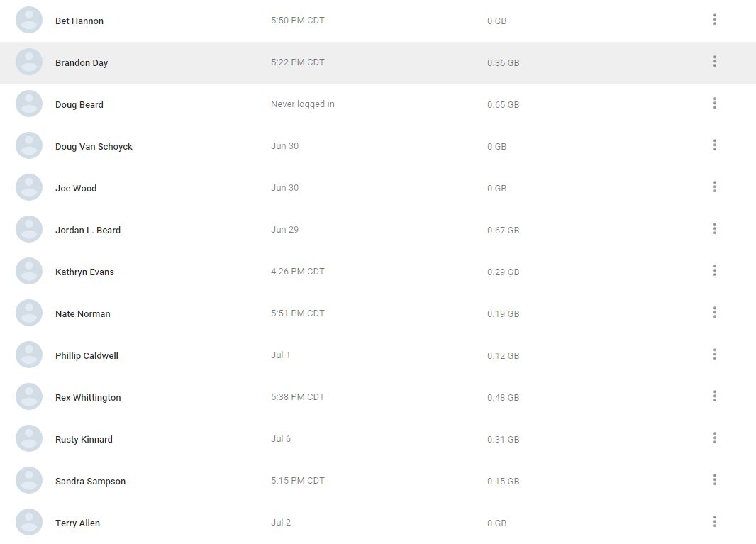Open more options for Phillip Caldwell
The image size is (756, 544).
pos(714,355)
